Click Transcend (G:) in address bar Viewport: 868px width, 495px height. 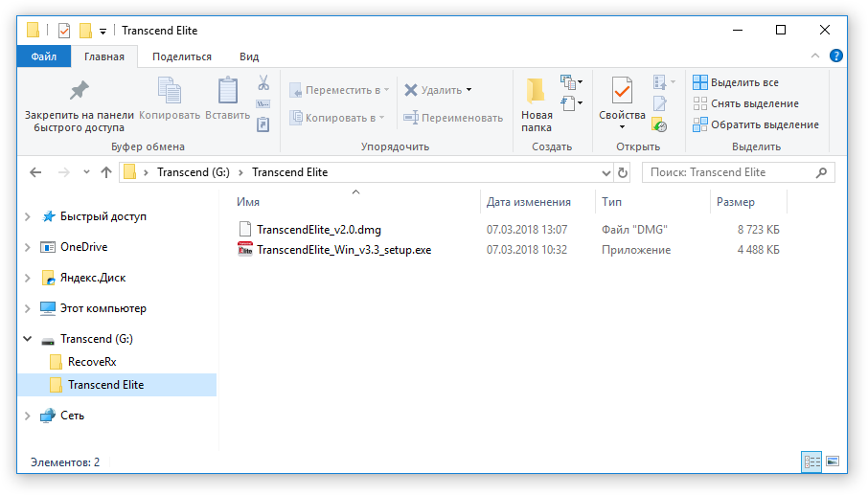pos(194,172)
